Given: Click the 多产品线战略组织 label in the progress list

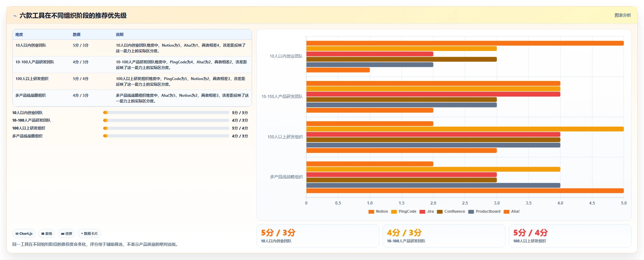Looking at the screenshot, I should coord(27,136).
